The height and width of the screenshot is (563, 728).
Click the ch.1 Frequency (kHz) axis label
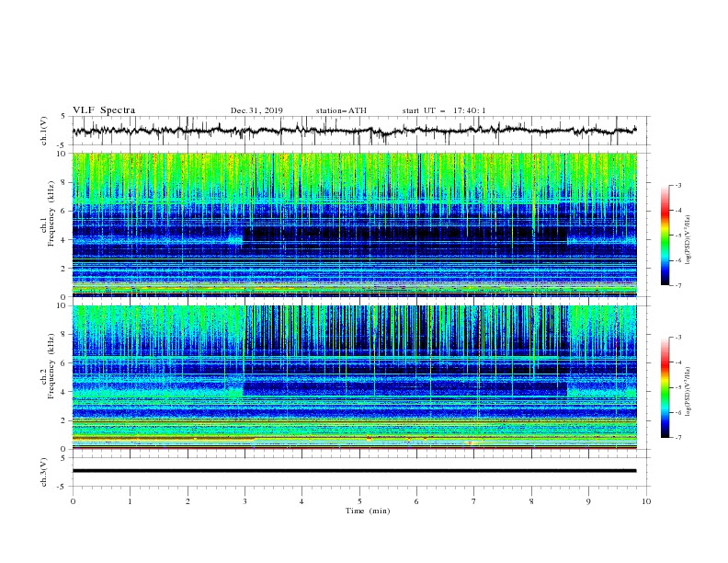[48, 213]
